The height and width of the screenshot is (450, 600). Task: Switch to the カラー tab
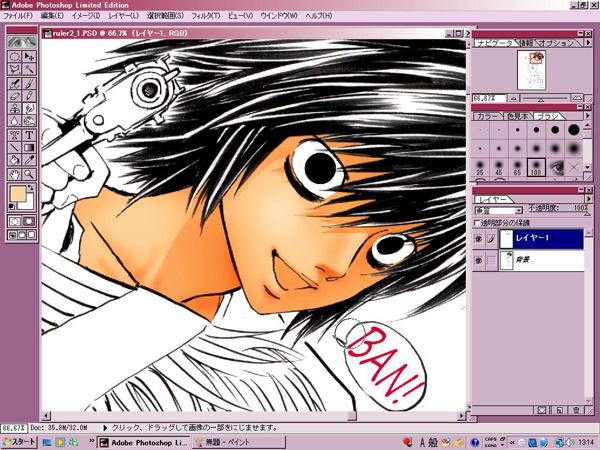click(x=488, y=116)
